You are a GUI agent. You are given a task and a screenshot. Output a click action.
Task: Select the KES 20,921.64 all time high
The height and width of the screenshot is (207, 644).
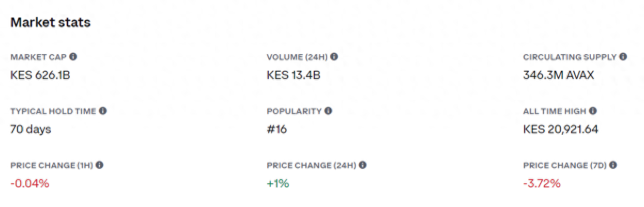(x=561, y=130)
